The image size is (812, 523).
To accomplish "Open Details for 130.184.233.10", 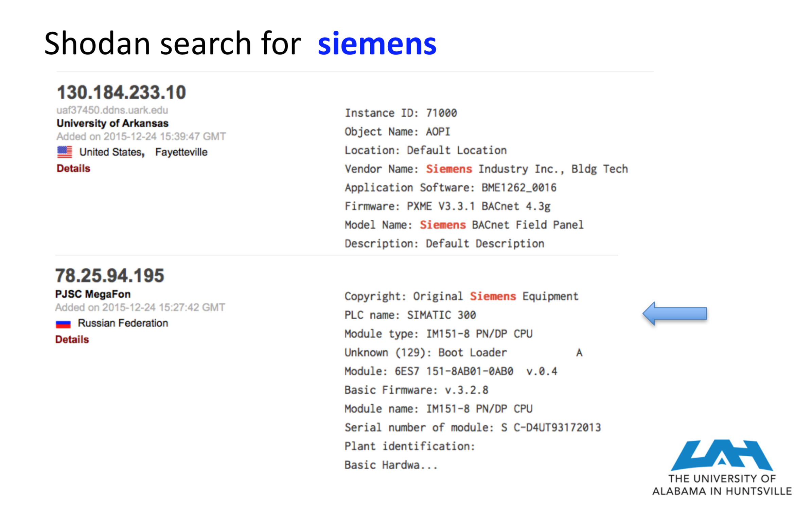I will coord(73,168).
